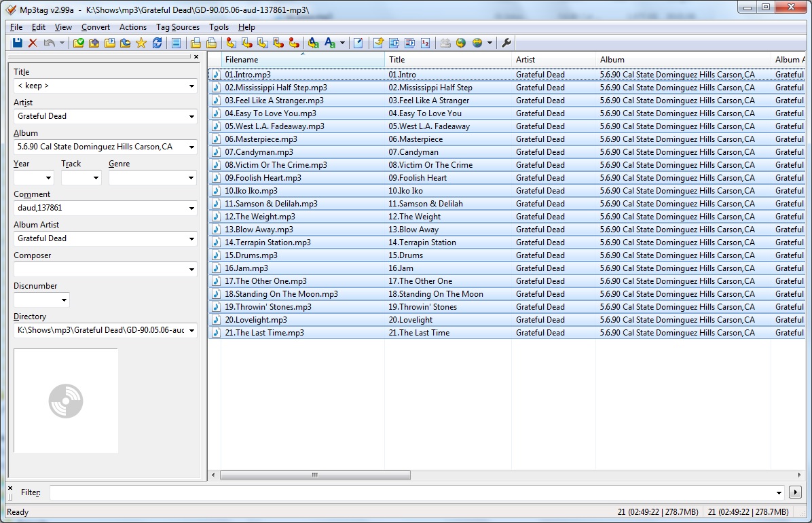The width and height of the screenshot is (812, 523).
Task: Open the Year dropdown
Action: [x=48, y=178]
